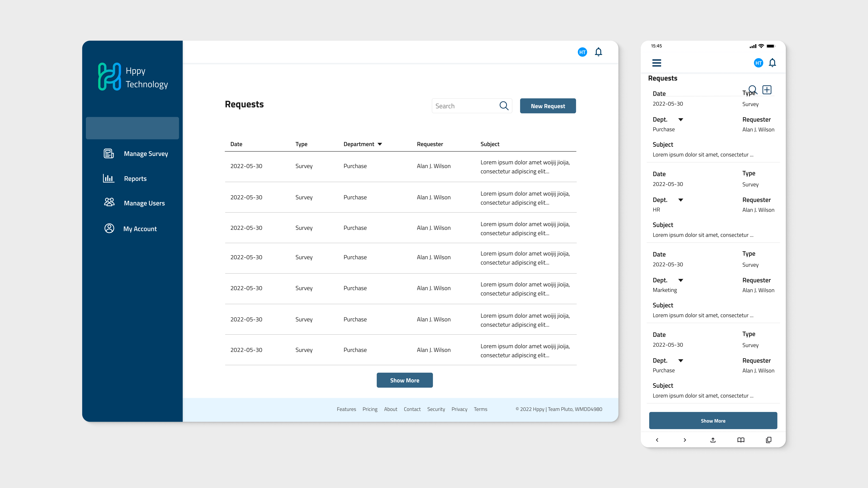
Task: Expand the Department column filter arrow
Action: point(380,144)
